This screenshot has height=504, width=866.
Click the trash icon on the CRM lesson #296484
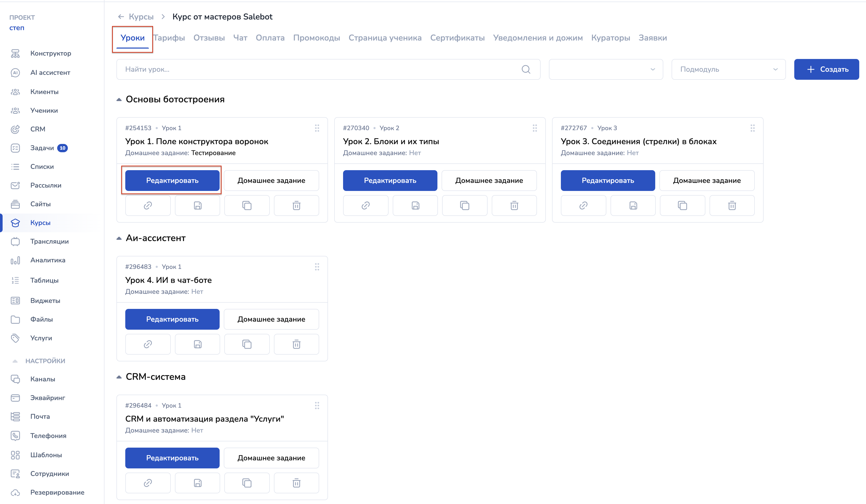296,483
